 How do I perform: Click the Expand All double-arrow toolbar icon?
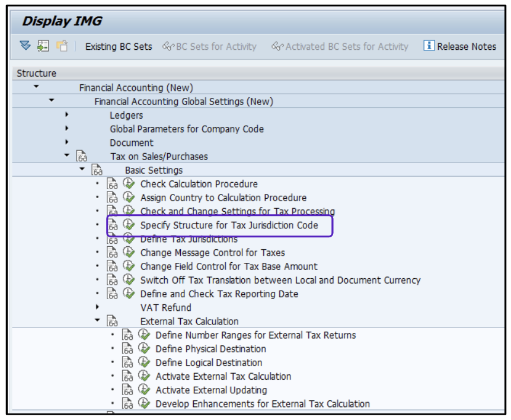coord(24,46)
